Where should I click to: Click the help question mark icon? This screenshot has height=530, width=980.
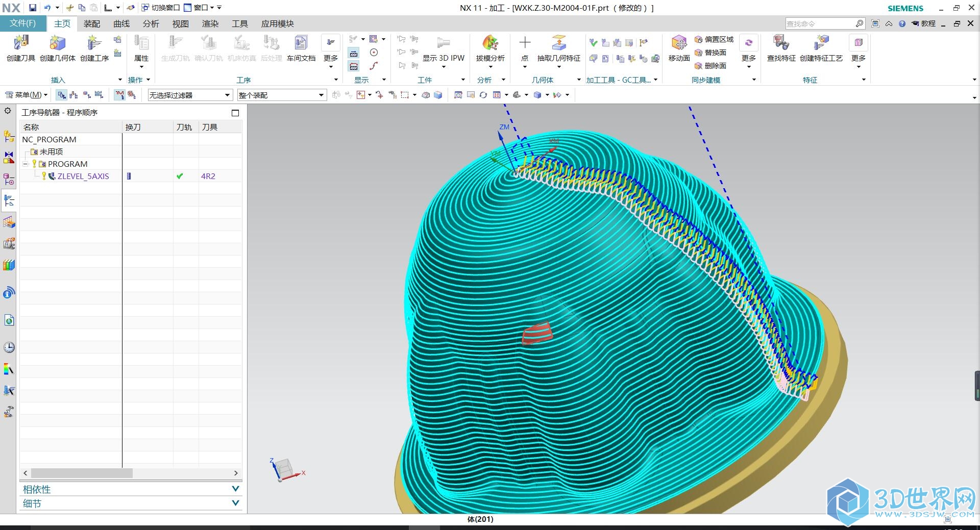pos(902,23)
